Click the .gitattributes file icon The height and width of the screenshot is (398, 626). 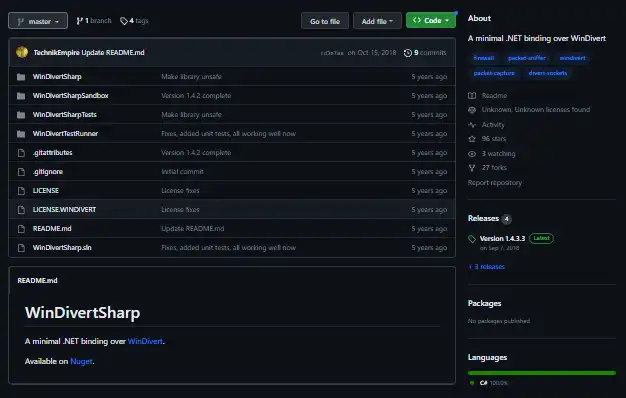tap(21, 153)
